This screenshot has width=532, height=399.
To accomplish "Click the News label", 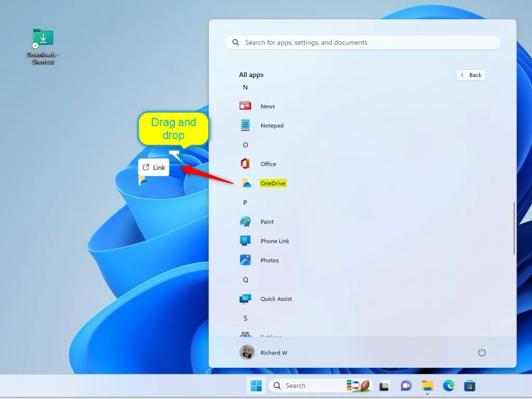I will [x=268, y=106].
